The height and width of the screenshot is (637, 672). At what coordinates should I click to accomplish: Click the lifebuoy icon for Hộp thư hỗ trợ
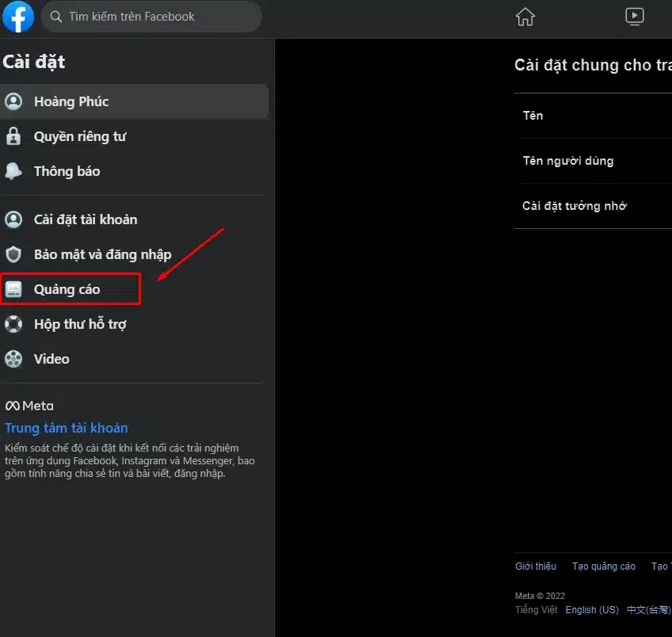[x=13, y=324]
